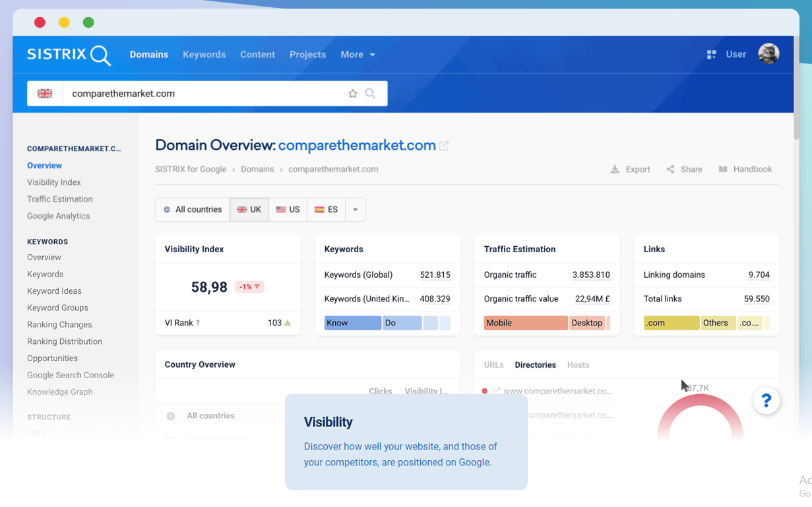Viewport: 812px width, 507px height.
Task: Select the All countries filter
Action: tap(193, 210)
